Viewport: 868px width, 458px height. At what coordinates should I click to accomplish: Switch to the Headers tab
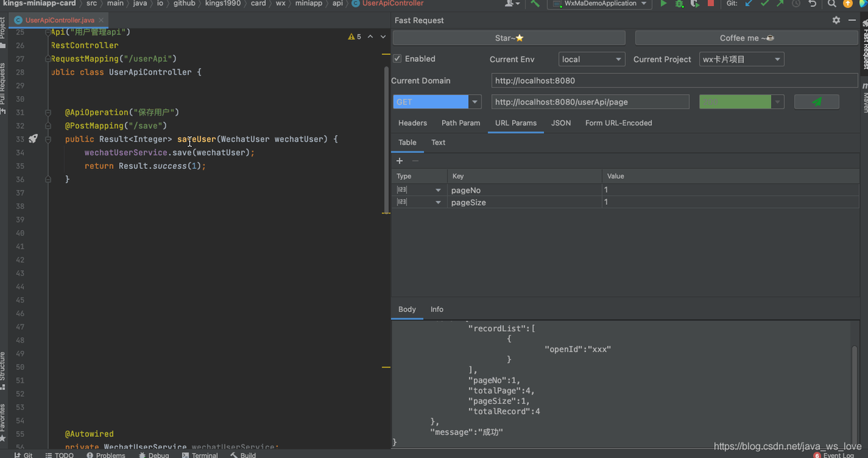point(412,123)
